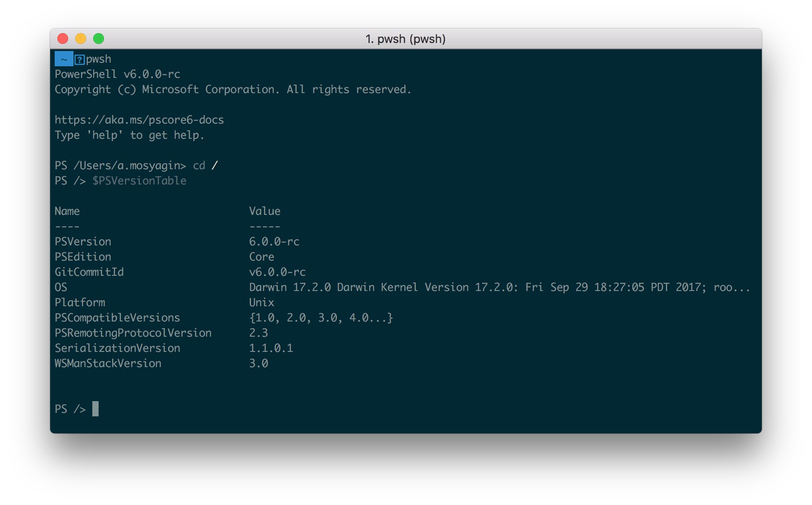Click the '6.0.0-rc' PSVersion value
812x505 pixels.
pyautogui.click(x=274, y=242)
